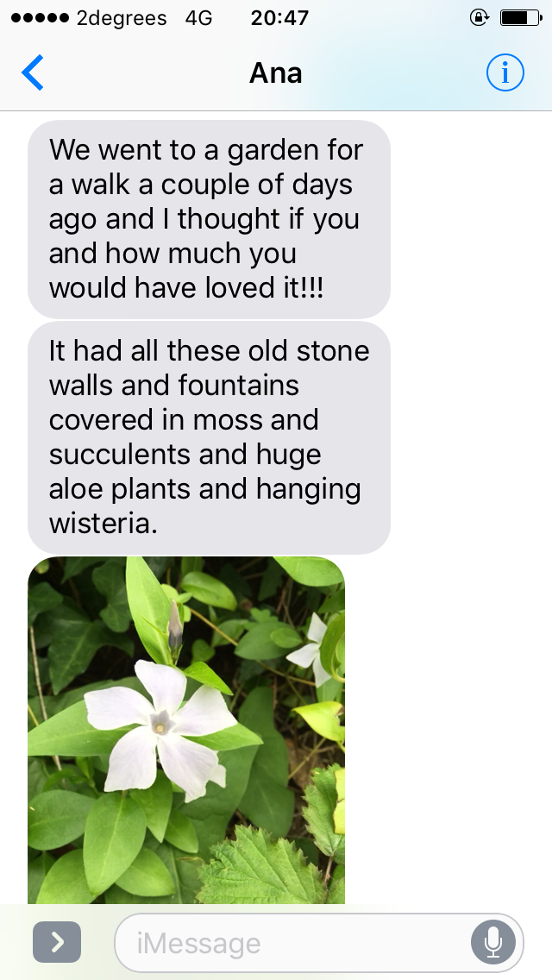The width and height of the screenshot is (552, 980).
Task: Open contact details with the info icon
Action: tap(505, 73)
